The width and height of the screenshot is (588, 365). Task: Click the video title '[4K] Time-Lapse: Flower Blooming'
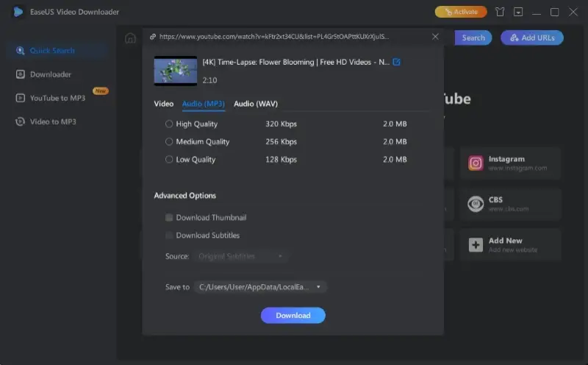coord(296,62)
